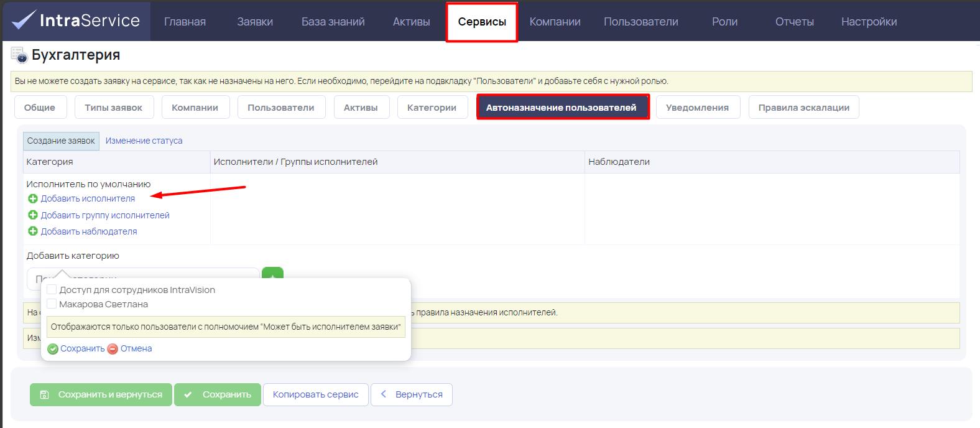
Task: Click the Копировать сервис button
Action: point(316,394)
